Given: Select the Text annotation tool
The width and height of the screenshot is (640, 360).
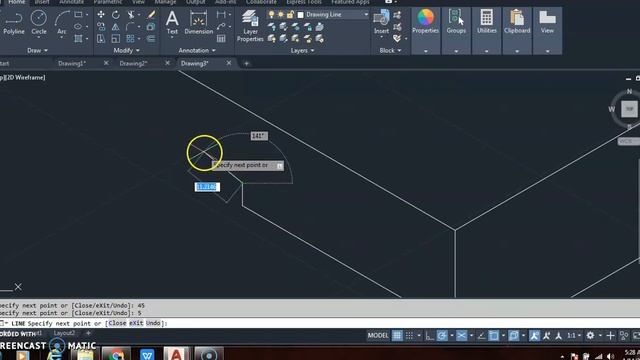Looking at the screenshot, I should [x=172, y=23].
